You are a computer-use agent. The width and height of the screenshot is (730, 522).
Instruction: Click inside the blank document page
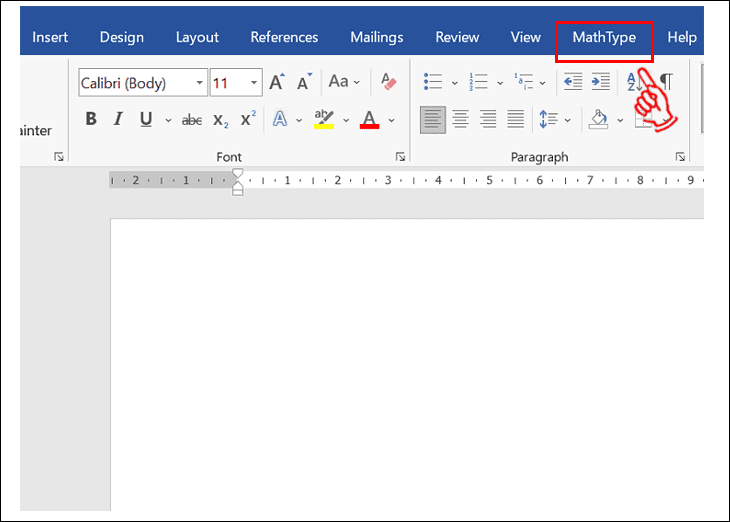tap(407, 364)
